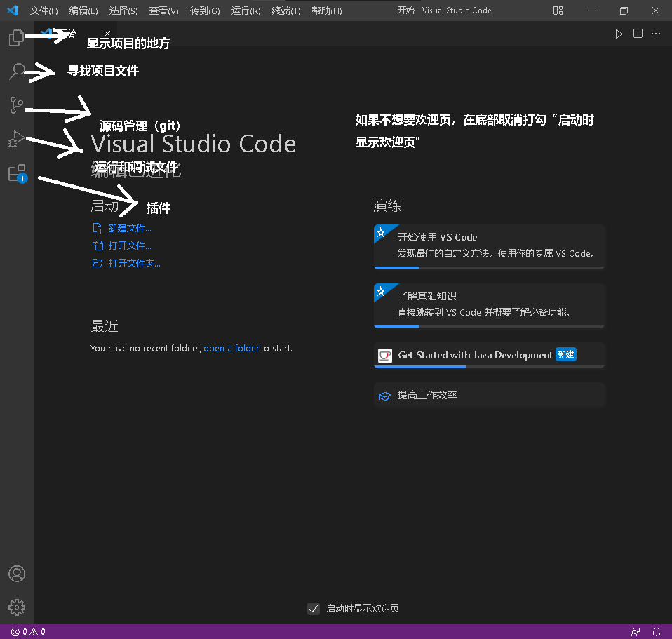Click the open a folder link
The image size is (672, 639).
click(x=231, y=349)
